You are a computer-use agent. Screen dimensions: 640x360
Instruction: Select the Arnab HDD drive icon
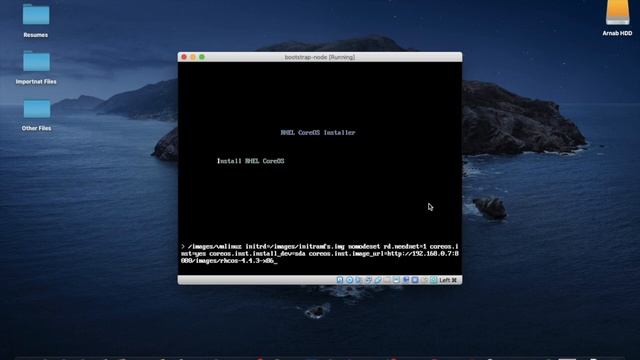[617, 18]
